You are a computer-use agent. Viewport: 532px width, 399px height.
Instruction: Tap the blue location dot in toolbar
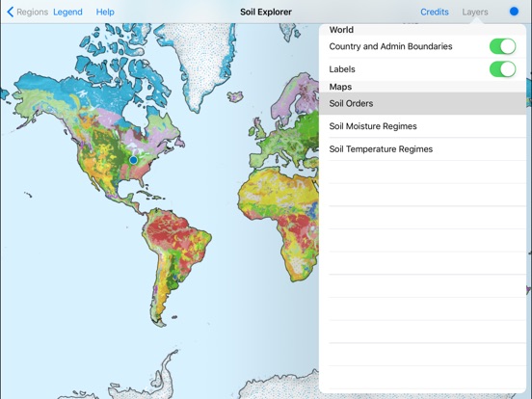click(514, 12)
